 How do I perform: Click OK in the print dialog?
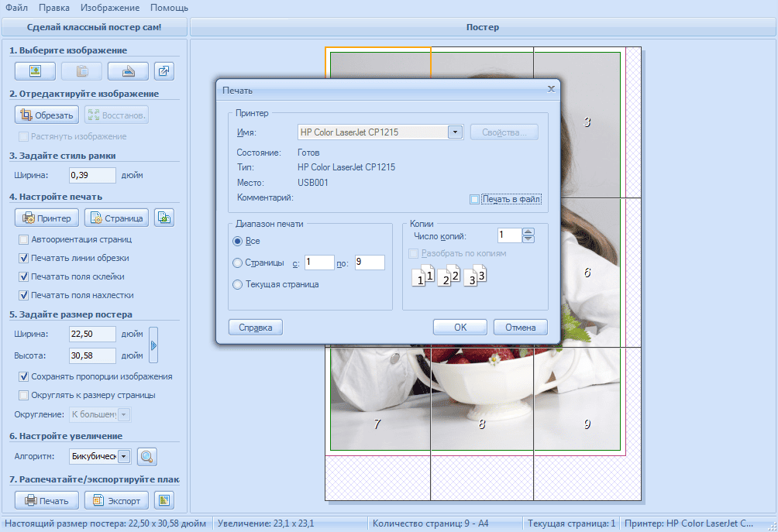tap(460, 328)
